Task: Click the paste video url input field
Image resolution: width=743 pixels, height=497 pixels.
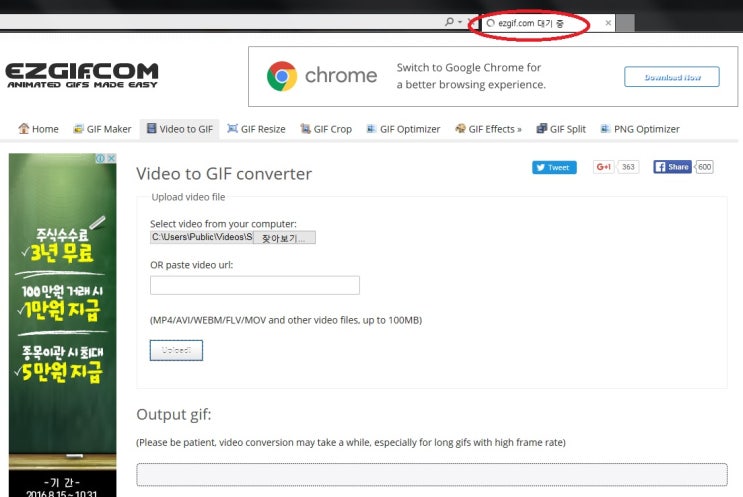Action: (x=255, y=285)
